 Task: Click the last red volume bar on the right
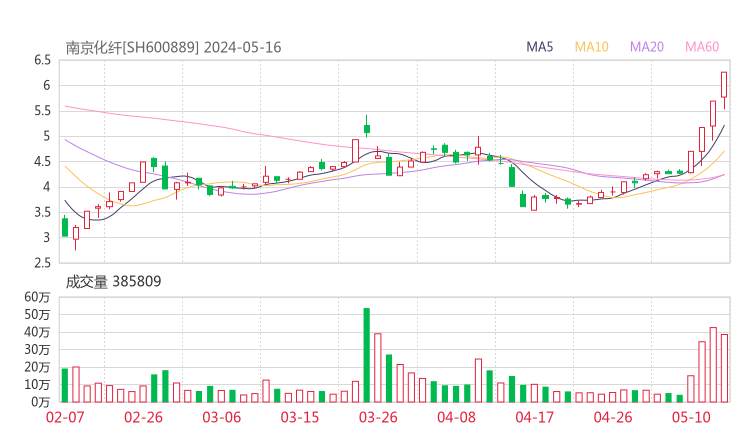coord(724,368)
